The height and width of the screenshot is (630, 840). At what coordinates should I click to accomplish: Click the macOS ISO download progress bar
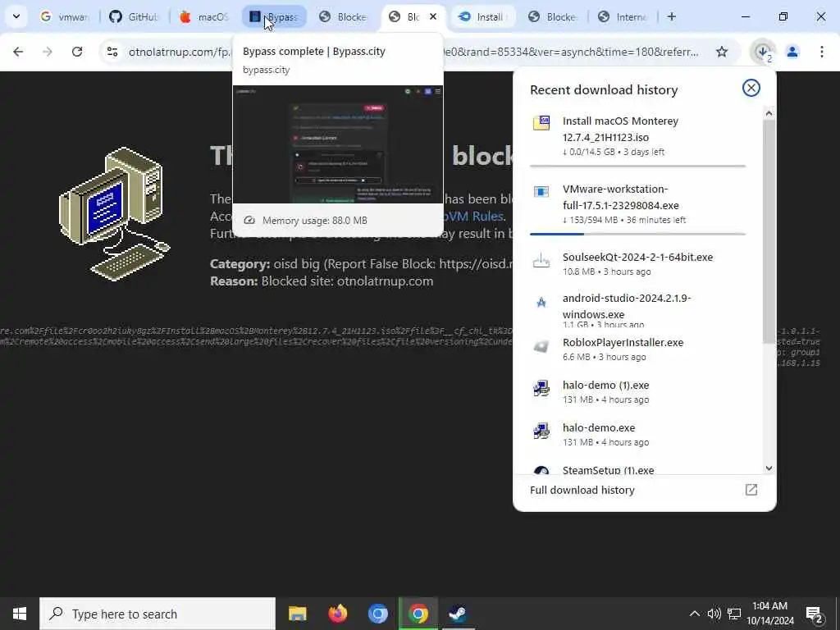[637, 166]
